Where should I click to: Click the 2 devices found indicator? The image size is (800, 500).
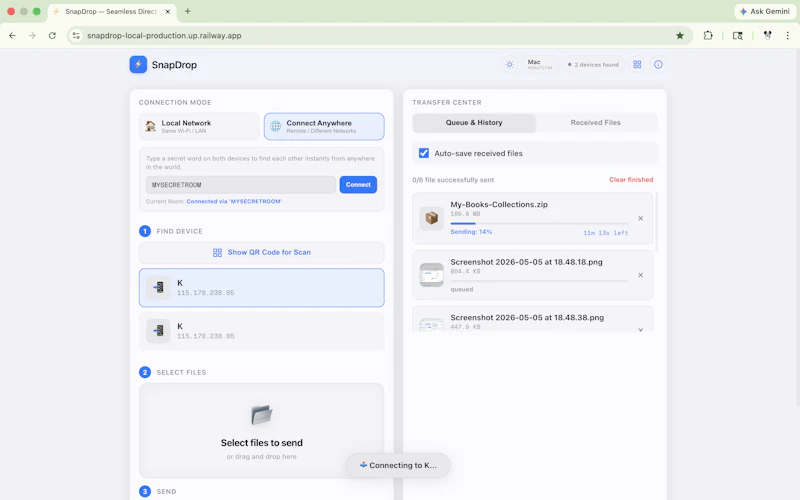click(x=593, y=64)
